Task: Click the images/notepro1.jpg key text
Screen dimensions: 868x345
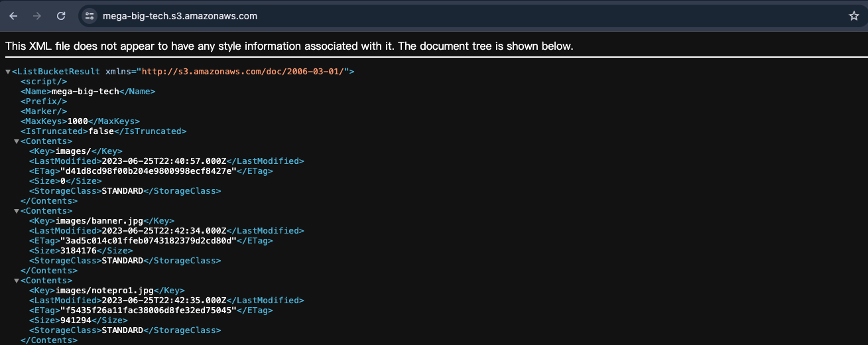Action: pos(105,291)
